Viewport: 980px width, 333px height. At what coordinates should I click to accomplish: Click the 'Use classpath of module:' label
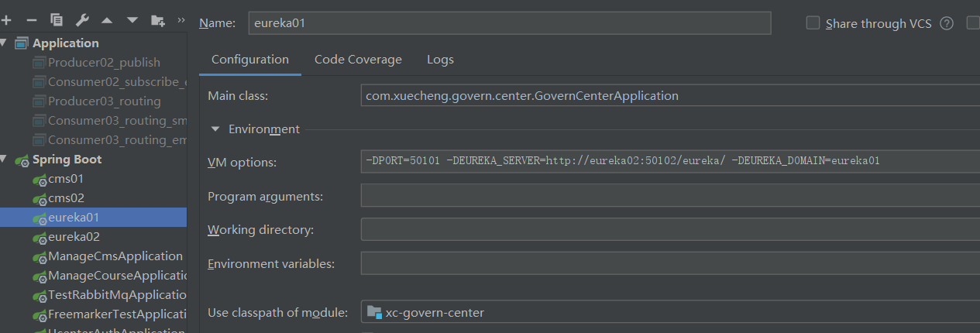(277, 313)
